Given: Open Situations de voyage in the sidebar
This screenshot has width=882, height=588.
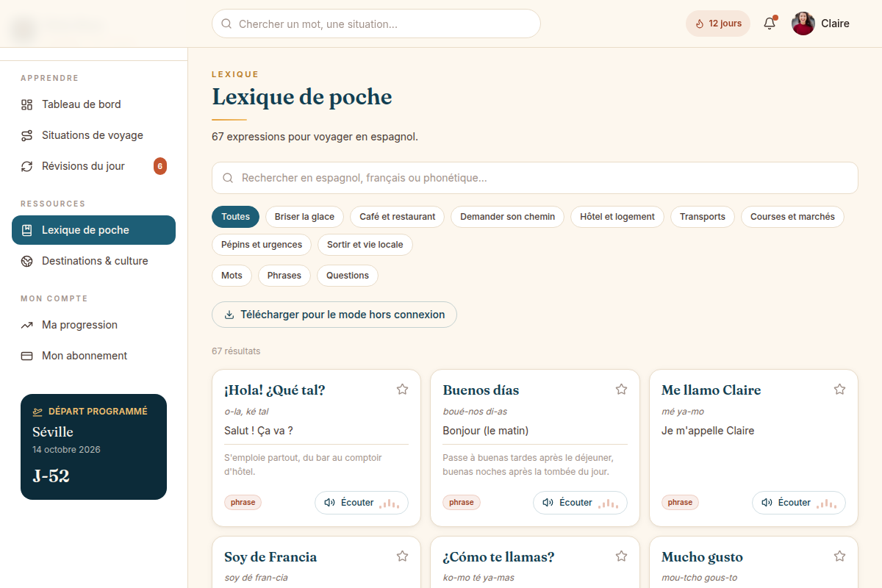Looking at the screenshot, I should 93,135.
